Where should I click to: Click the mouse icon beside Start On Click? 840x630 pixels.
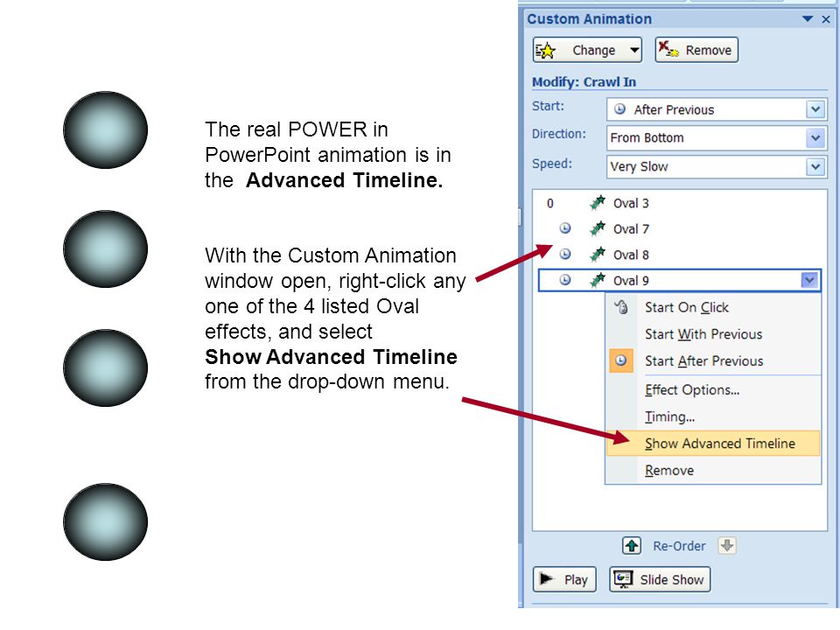[621, 307]
